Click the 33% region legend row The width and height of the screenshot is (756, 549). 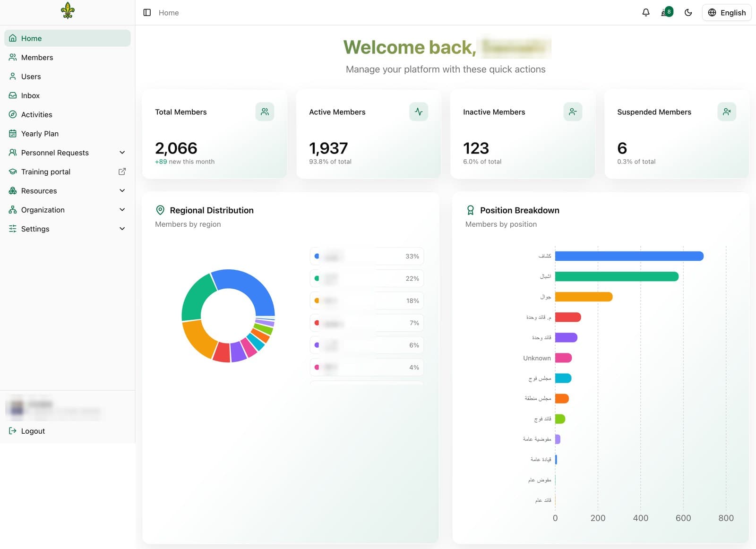coord(367,256)
